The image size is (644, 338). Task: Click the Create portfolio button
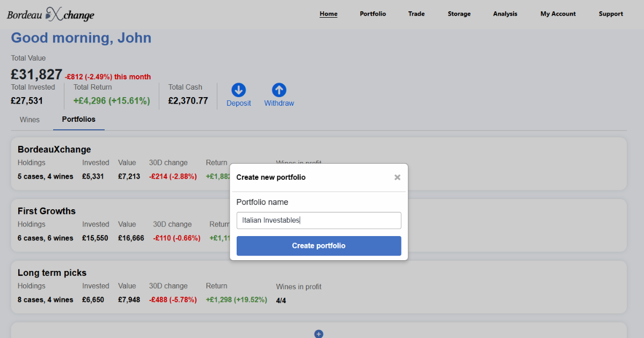[x=319, y=246]
